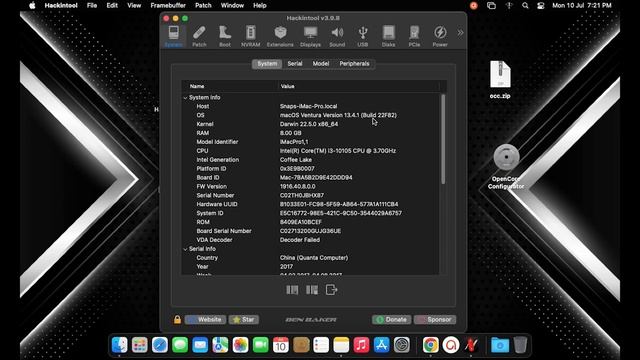Open Trash from the Dock
This screenshot has height=360, width=640.
point(520,345)
